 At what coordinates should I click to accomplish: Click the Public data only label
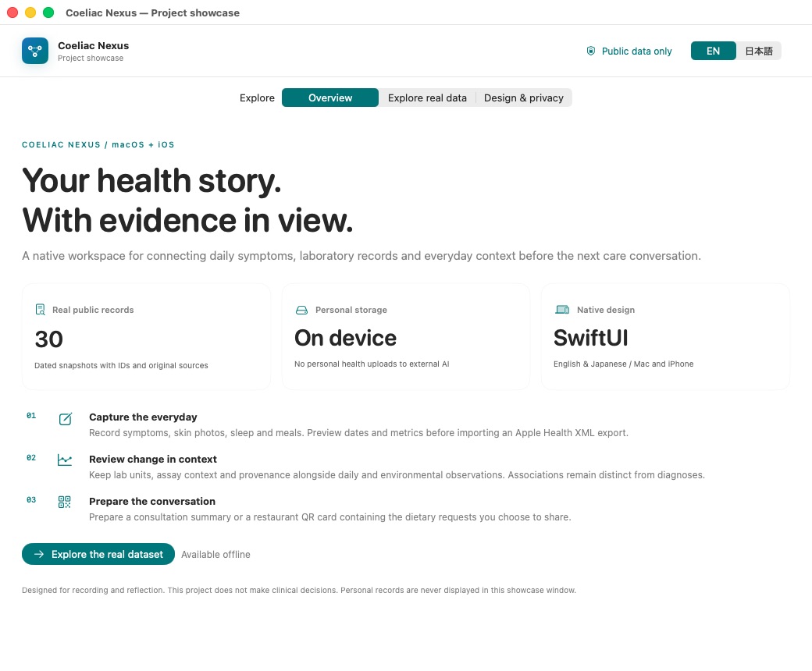tap(636, 51)
